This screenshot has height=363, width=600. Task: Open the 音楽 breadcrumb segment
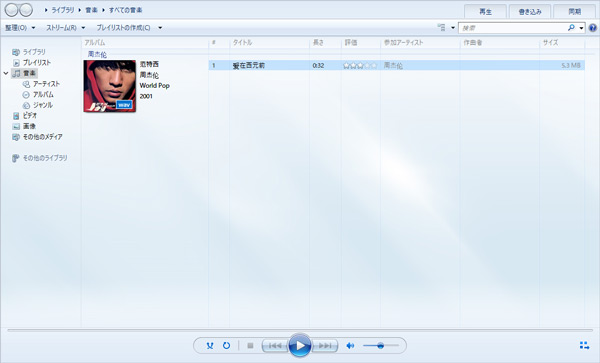pos(91,10)
